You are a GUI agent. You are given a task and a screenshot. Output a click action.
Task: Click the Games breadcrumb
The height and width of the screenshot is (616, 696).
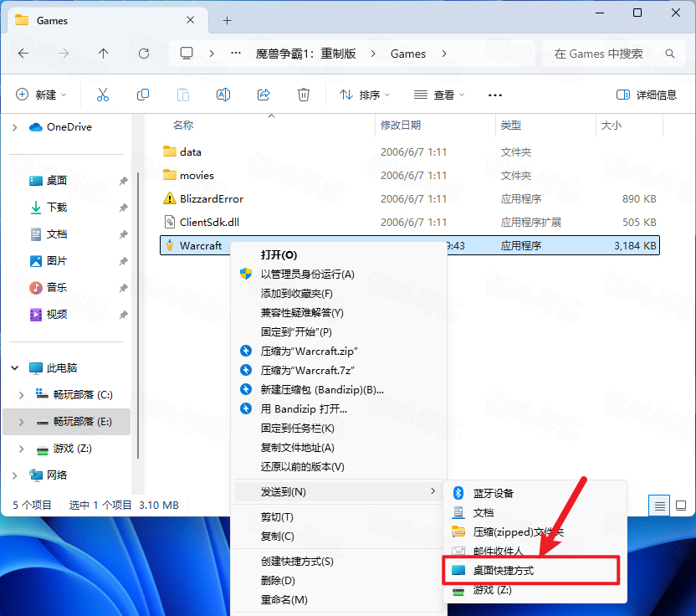pos(408,54)
